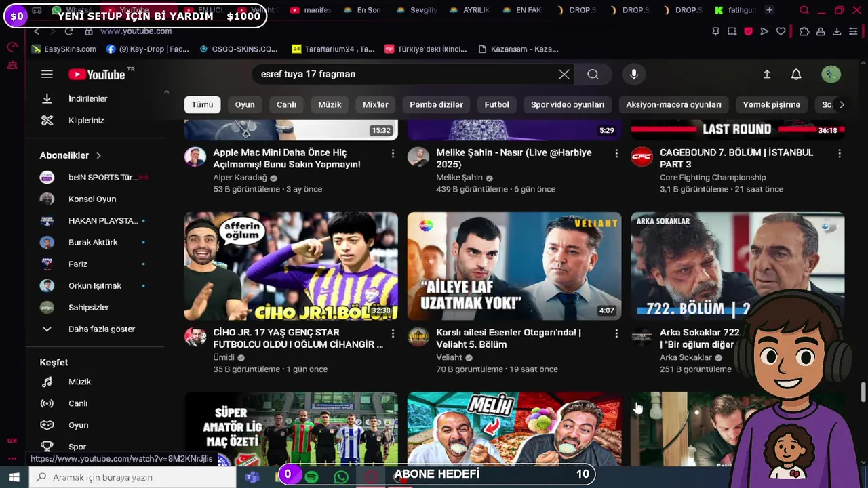Image resolution: width=868 pixels, height=488 pixels.
Task: Open options for CİHO JR. video
Action: coord(393,333)
